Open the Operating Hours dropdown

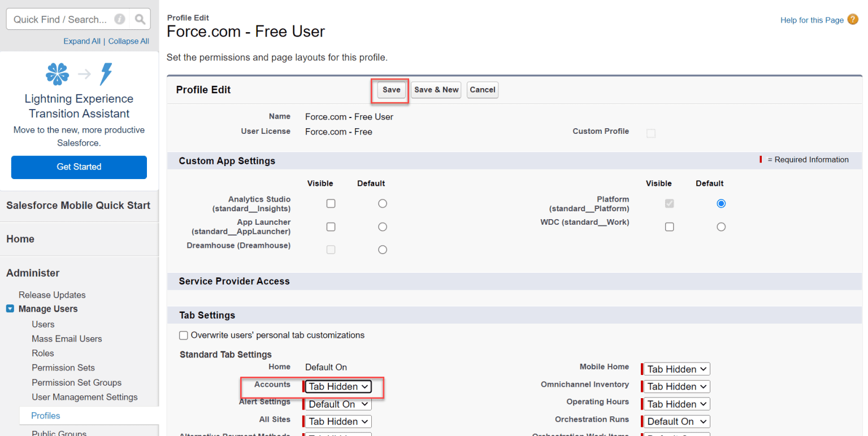click(676, 404)
